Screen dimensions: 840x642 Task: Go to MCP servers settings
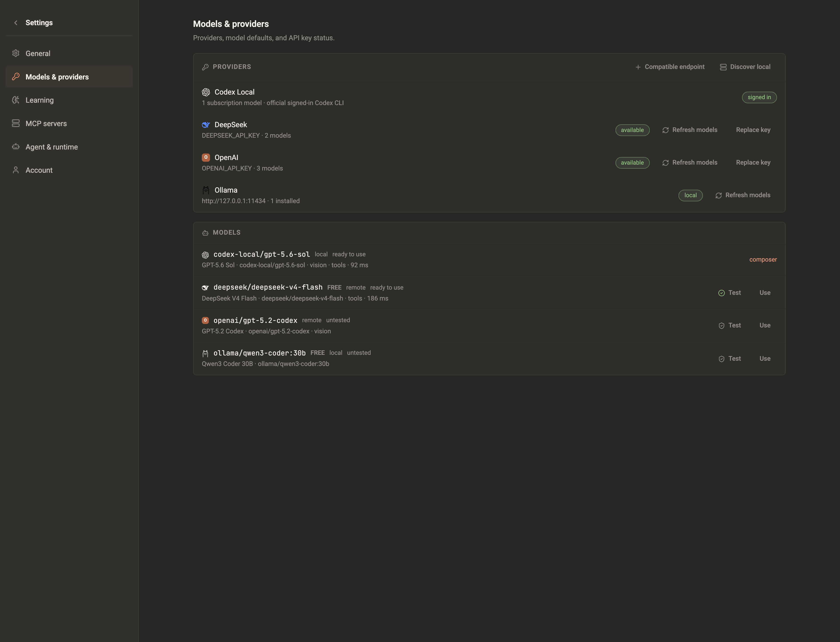69,123
